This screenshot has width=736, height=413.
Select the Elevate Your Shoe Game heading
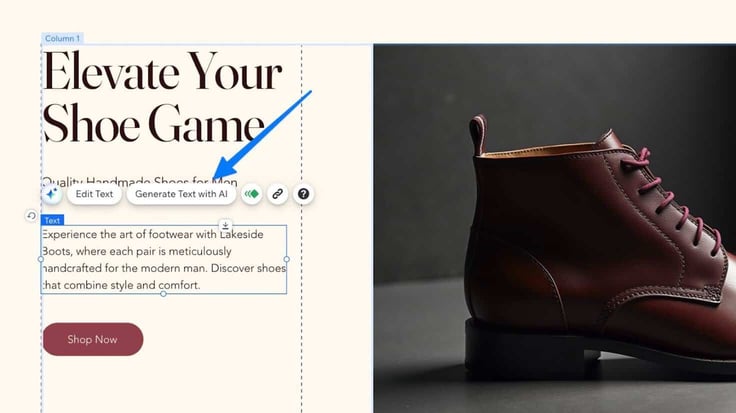162,98
